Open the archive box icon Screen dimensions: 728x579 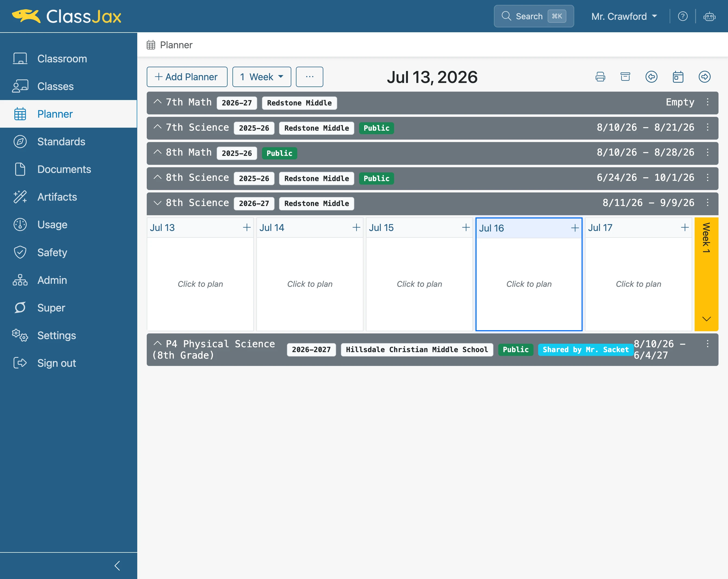625,77
